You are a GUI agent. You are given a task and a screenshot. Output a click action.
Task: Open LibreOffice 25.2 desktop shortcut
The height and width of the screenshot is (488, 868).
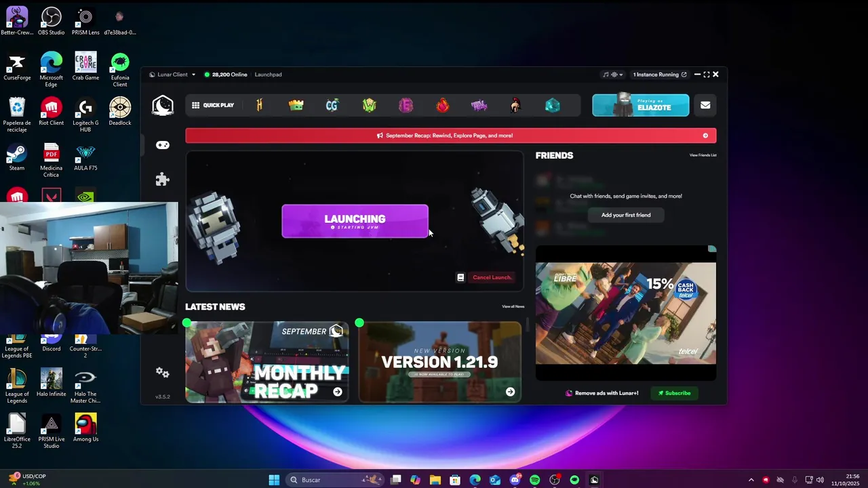[17, 432]
